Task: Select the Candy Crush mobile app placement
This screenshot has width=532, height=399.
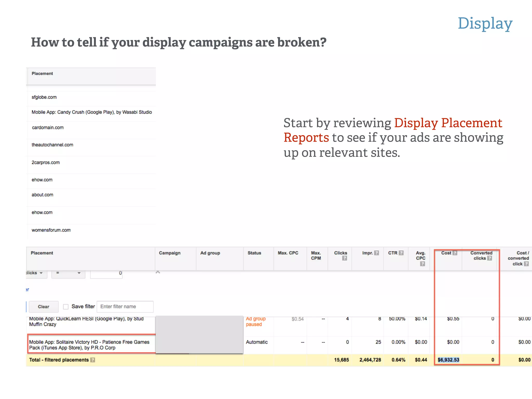Action: (x=92, y=112)
